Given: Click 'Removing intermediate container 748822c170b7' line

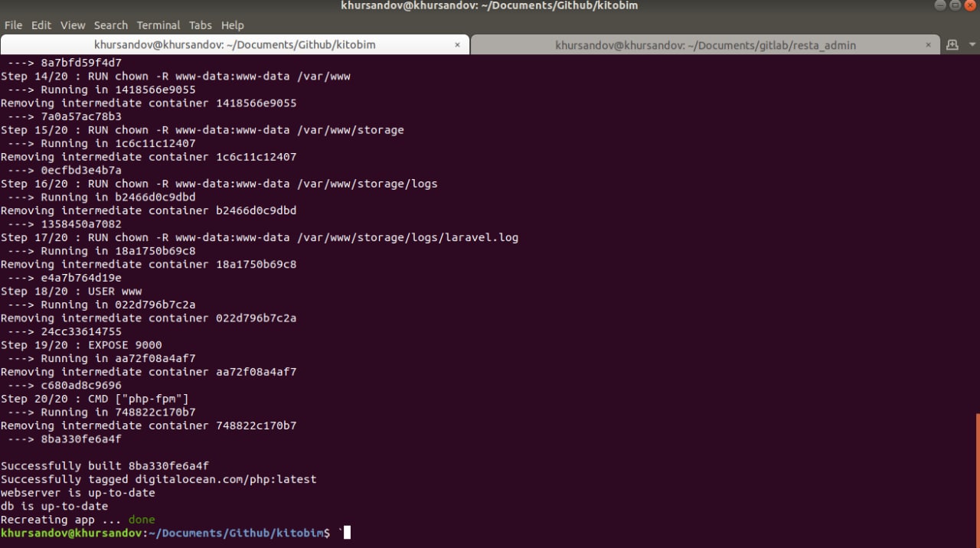Looking at the screenshot, I should (149, 426).
